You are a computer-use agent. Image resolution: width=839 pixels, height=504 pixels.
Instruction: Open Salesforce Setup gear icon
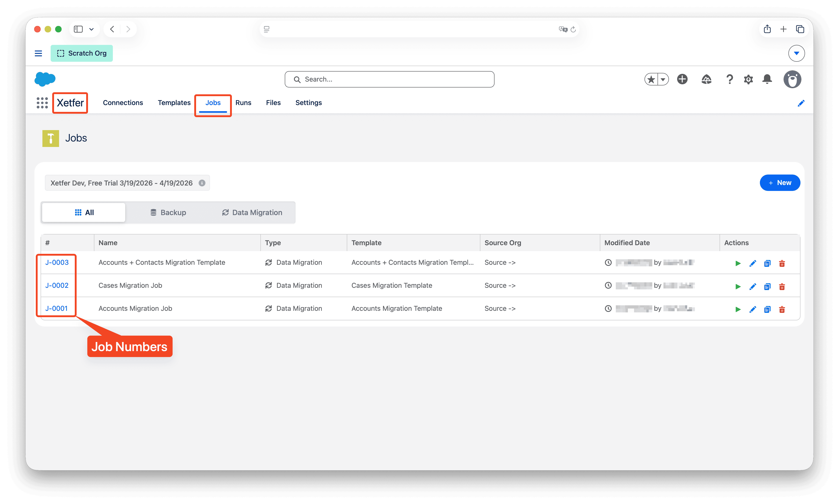pyautogui.click(x=748, y=80)
